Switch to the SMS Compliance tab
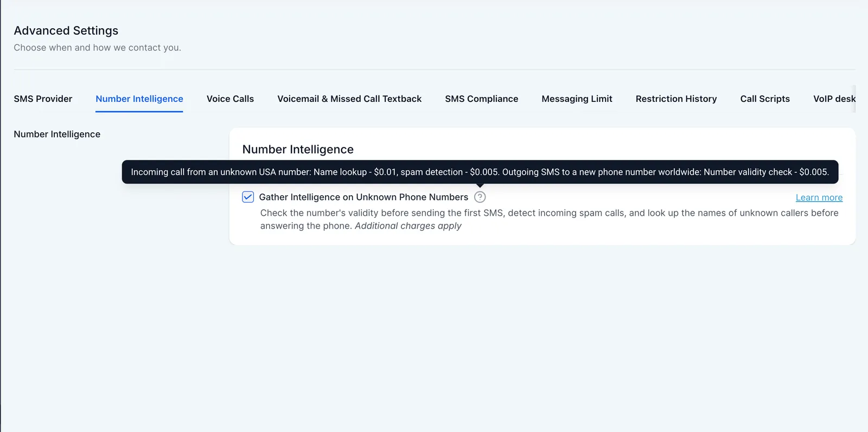Image resolution: width=868 pixels, height=432 pixels. click(481, 99)
